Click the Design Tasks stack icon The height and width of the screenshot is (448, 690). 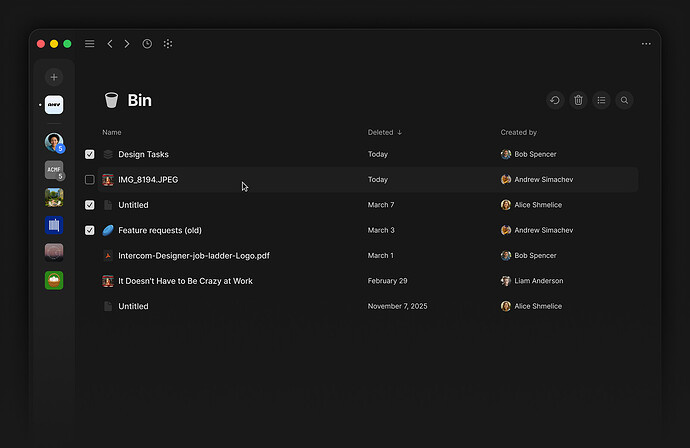(x=108, y=154)
